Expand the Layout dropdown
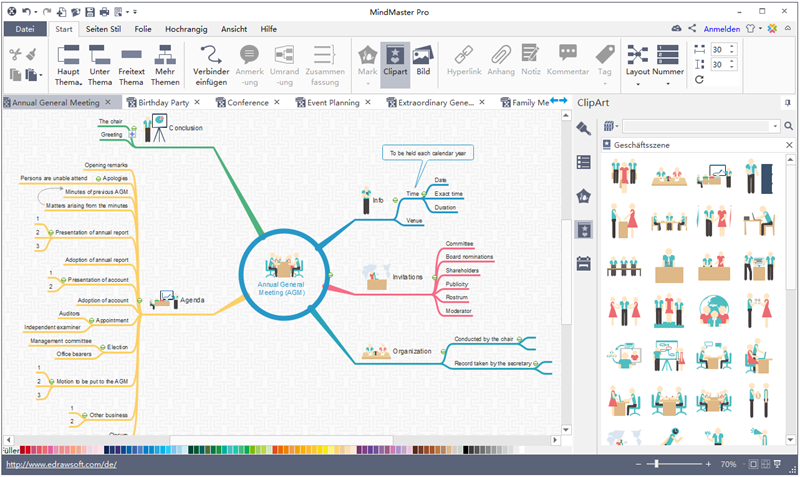Viewport: 800px width, 477px height. point(638,82)
